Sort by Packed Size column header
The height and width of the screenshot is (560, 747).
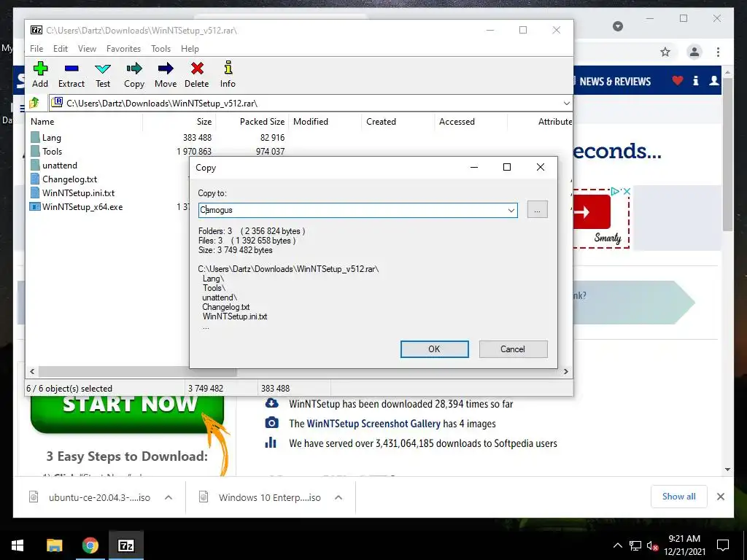click(252, 122)
